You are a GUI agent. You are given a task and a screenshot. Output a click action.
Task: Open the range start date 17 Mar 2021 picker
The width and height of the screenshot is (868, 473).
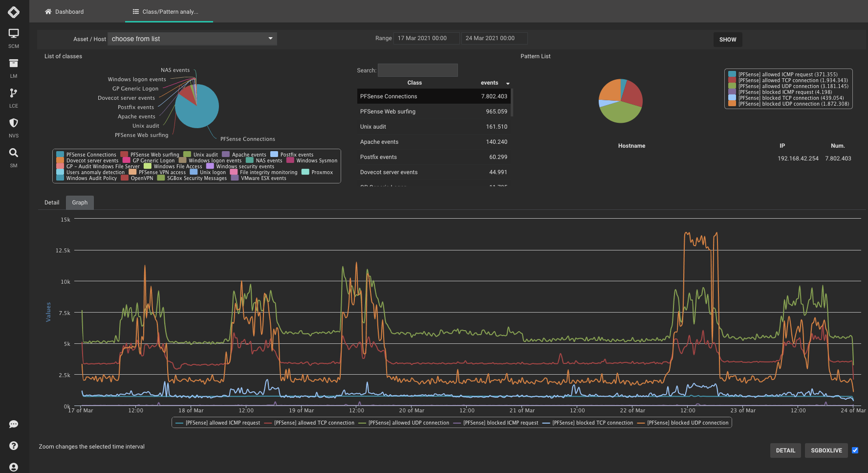click(x=426, y=39)
